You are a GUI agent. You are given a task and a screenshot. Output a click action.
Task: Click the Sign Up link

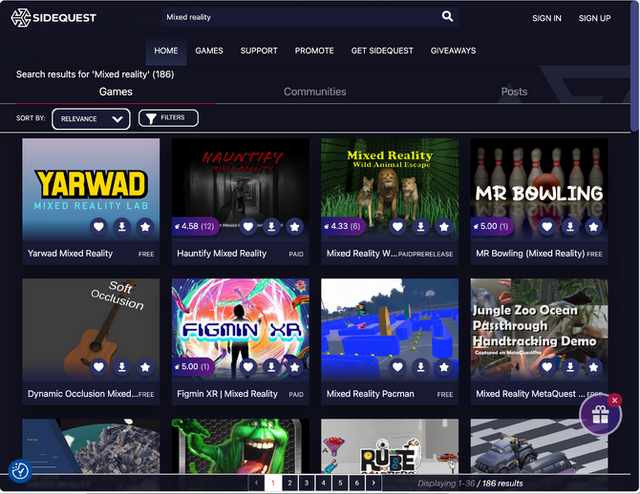(x=594, y=18)
